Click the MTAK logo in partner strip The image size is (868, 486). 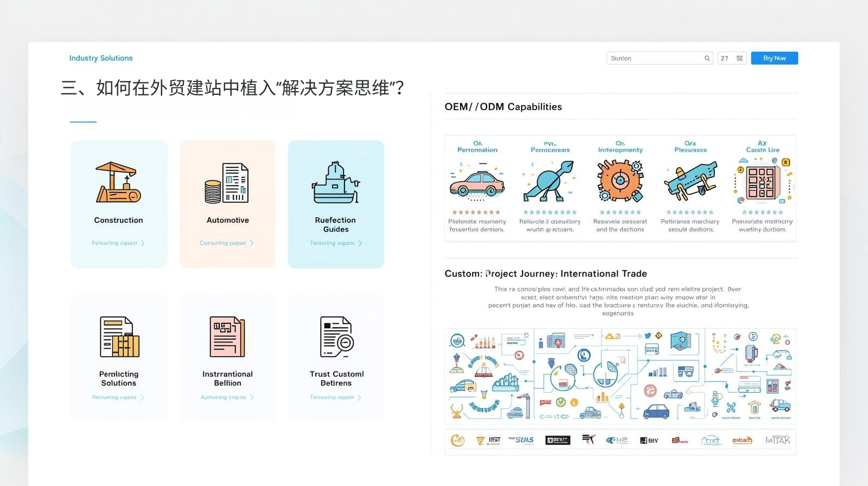pyautogui.click(x=777, y=440)
